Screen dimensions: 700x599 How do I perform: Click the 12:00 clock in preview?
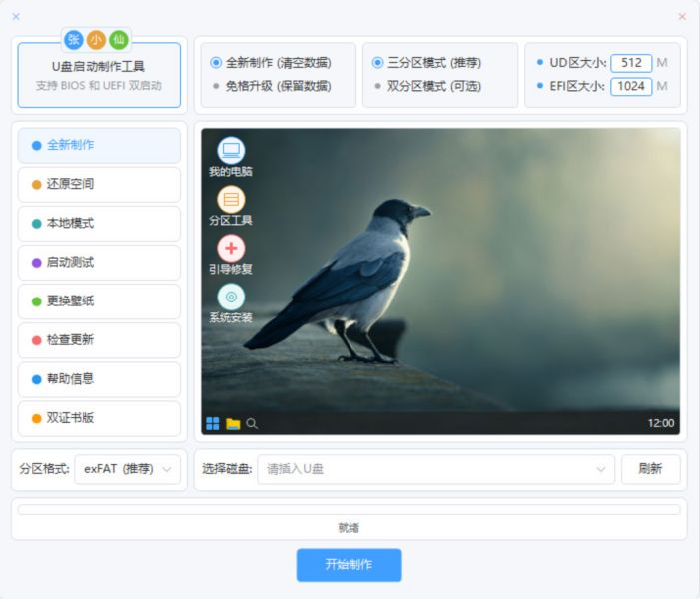click(661, 423)
